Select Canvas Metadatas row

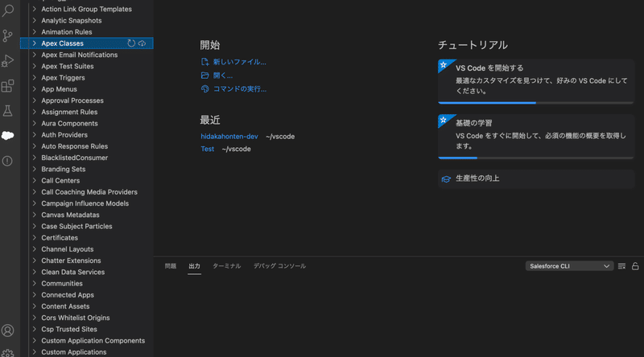tap(87, 215)
